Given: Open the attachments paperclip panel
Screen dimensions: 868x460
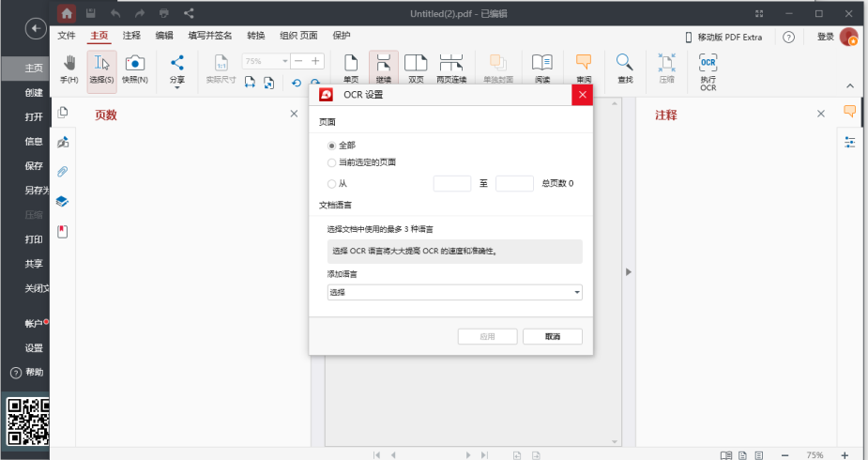Looking at the screenshot, I should (x=63, y=172).
